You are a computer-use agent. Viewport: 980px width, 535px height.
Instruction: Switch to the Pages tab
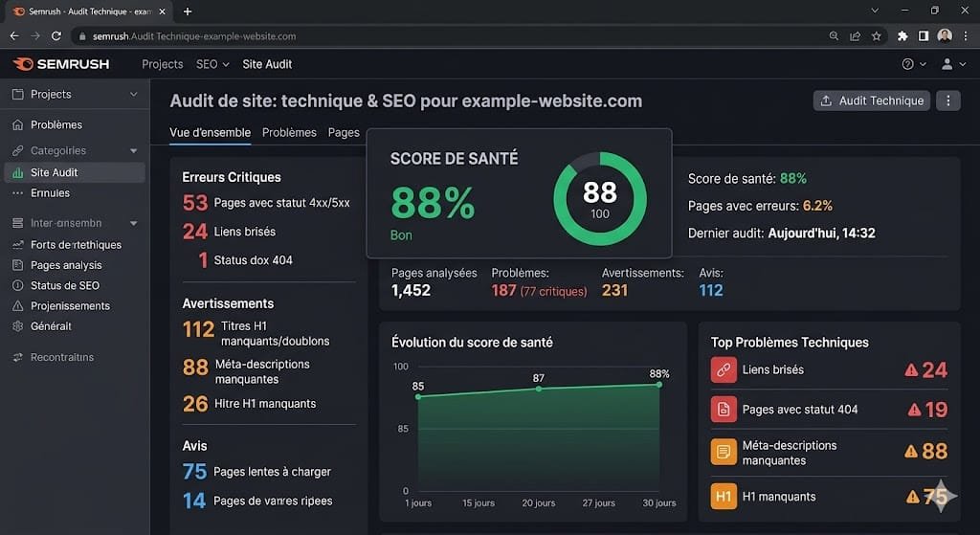point(344,132)
